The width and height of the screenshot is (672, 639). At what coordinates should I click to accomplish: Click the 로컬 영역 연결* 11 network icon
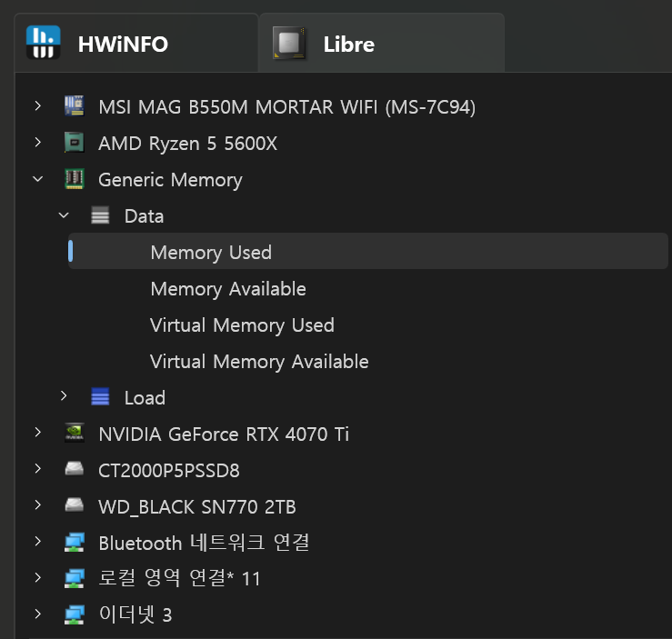(75, 579)
